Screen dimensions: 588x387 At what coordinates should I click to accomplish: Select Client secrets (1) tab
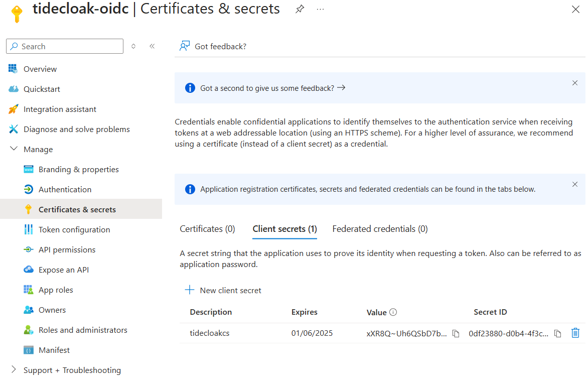coord(284,229)
